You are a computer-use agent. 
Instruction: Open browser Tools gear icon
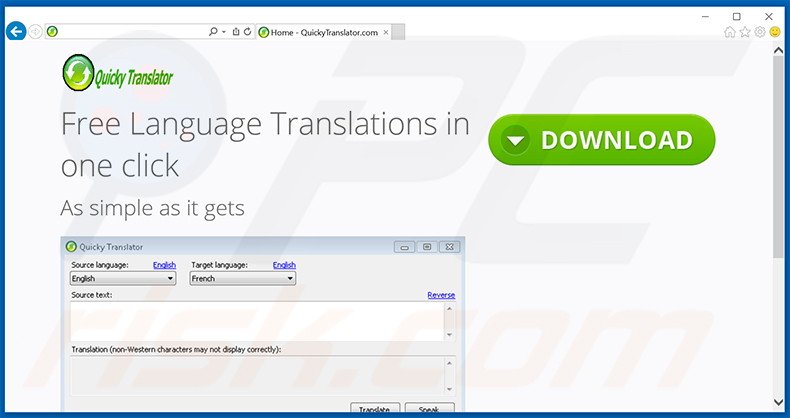[x=760, y=32]
